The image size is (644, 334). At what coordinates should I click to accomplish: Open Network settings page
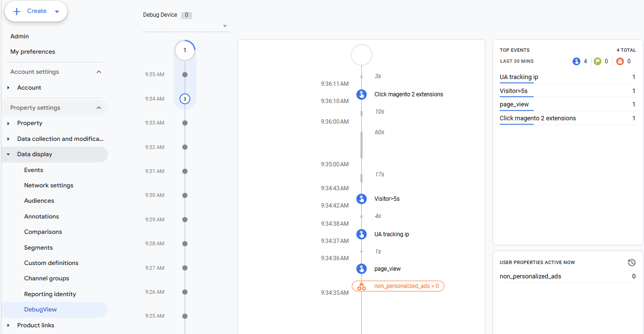pos(49,185)
